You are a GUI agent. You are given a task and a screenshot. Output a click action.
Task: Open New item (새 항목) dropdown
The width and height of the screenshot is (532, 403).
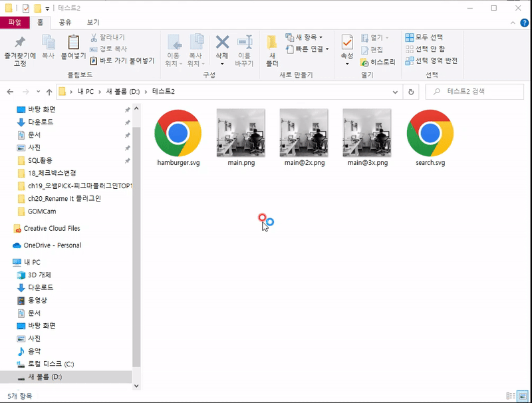pyautogui.click(x=305, y=37)
